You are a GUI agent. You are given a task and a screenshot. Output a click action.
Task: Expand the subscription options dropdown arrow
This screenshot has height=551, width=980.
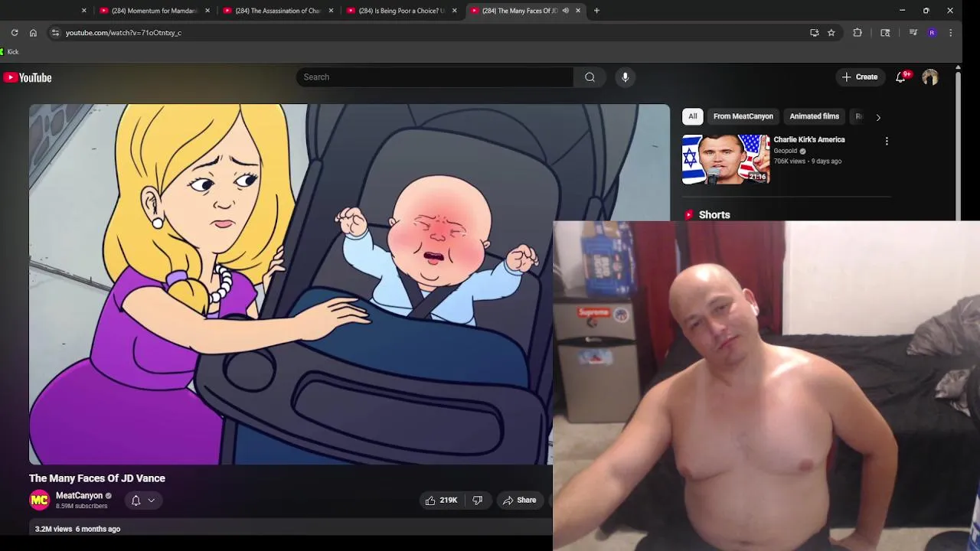152,500
